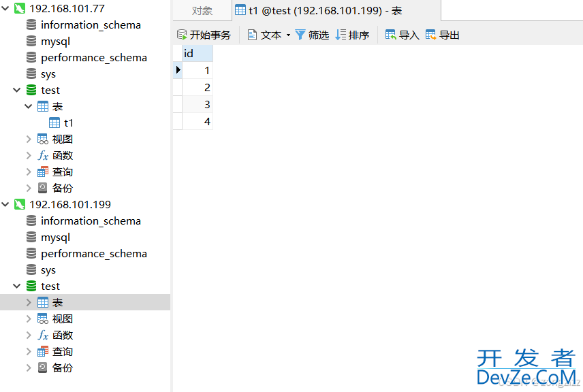
Task: Collapse the test database under 192.168.101.199
Action: tap(17, 287)
